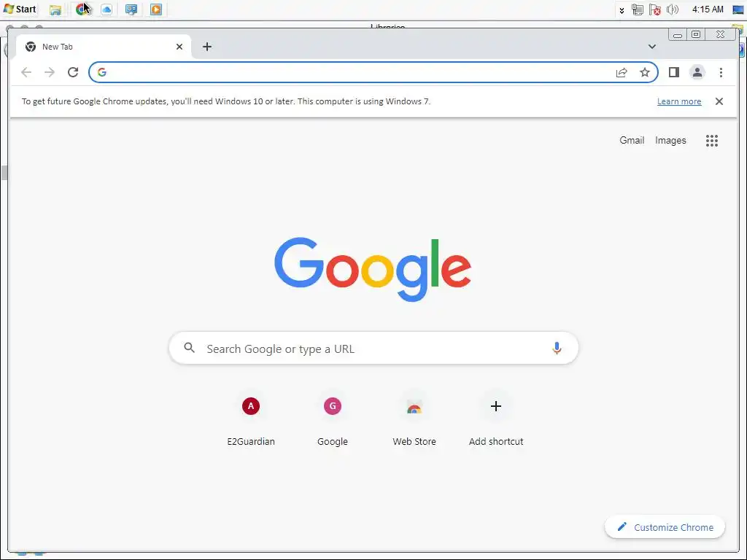Close the New Tab tab
The width and height of the screenshot is (747, 560).
point(179,47)
